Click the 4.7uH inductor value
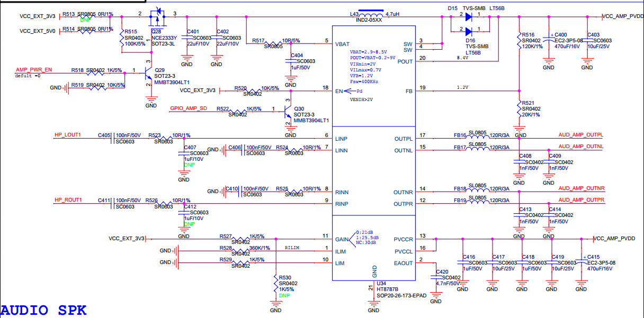This screenshot has width=644, height=318. point(392,14)
